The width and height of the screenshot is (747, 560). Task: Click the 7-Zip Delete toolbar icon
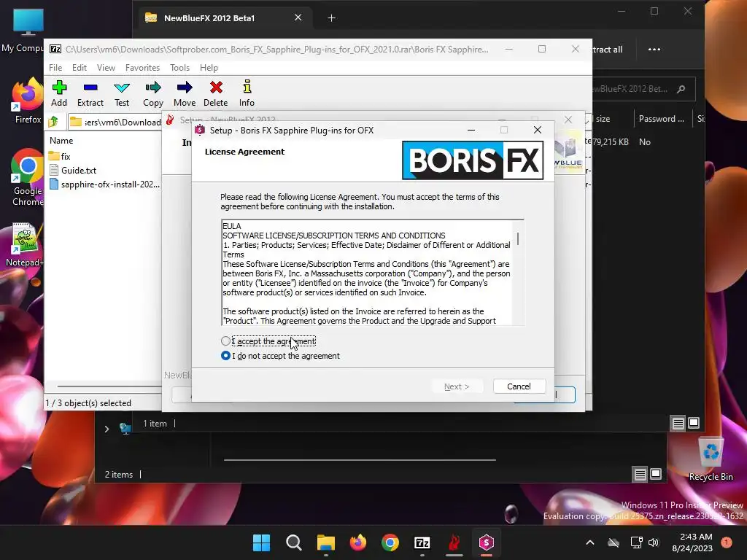[216, 93]
